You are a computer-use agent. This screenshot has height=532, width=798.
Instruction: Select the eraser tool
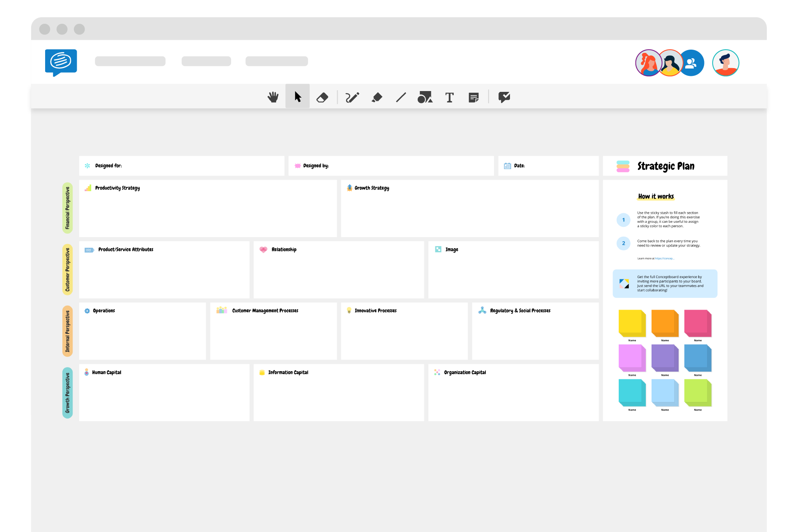point(322,97)
